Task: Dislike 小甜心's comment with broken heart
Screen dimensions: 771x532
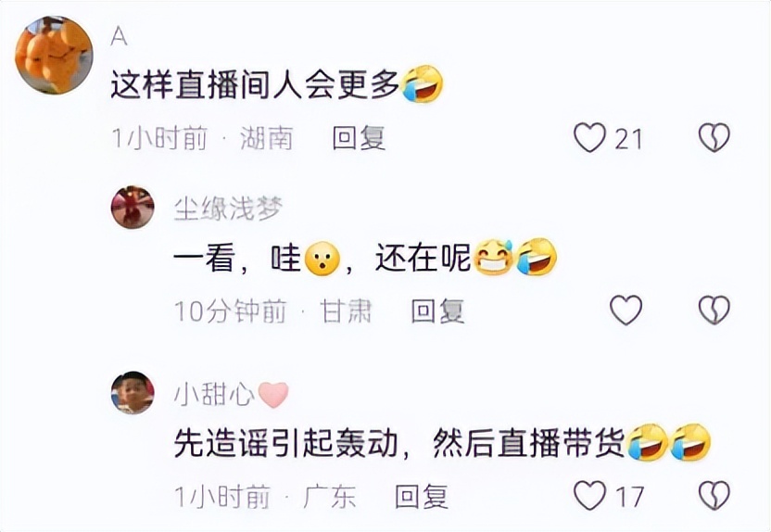Action: point(714,496)
